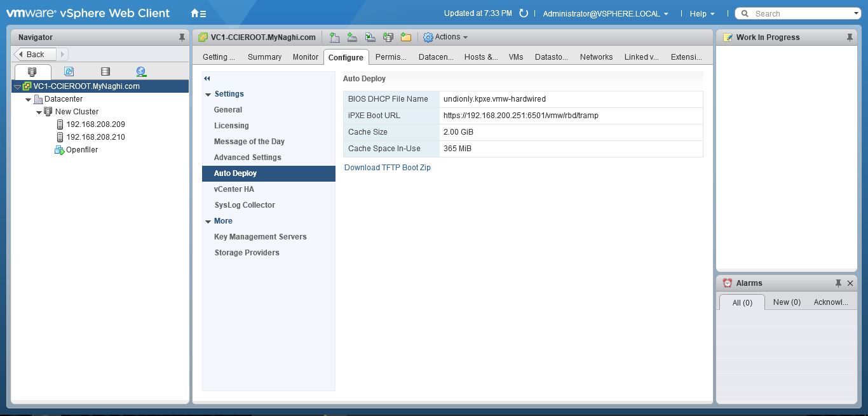Collapse the Datacenter tree node
Screen dimensions: 868x416
pos(29,100)
